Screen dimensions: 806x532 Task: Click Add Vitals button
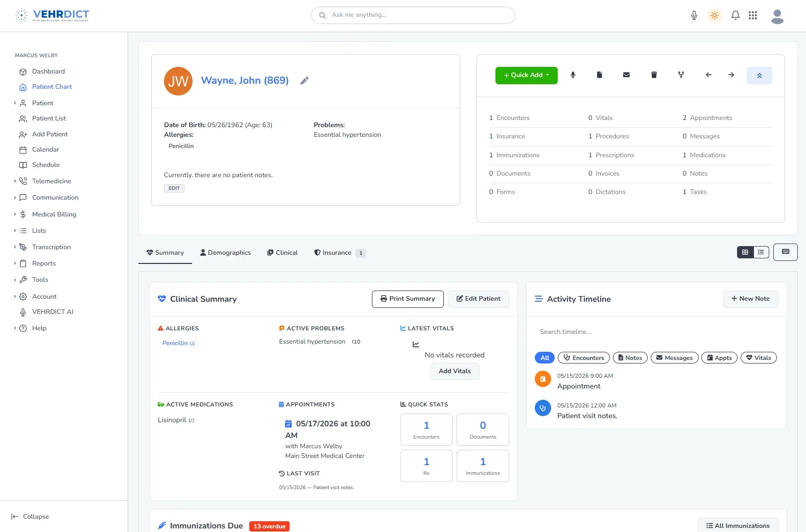coord(455,371)
